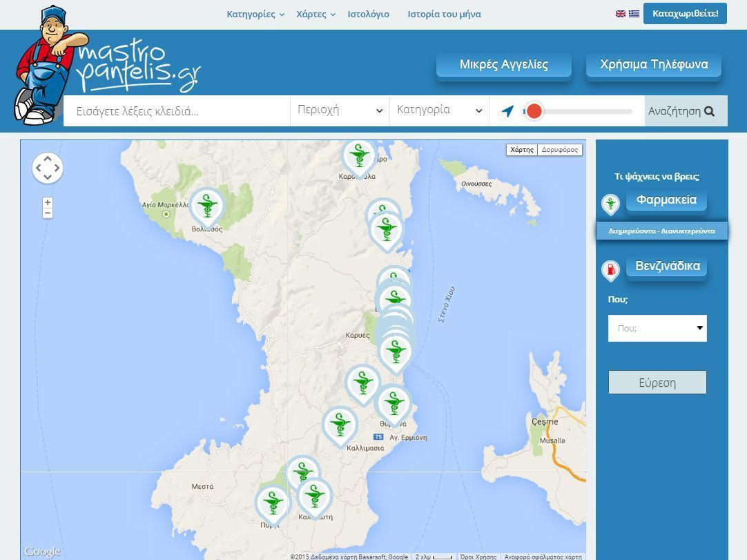Screen dimensions: 747x560
Task: Click the geolocation arrow icon in search bar
Action: coord(508,111)
